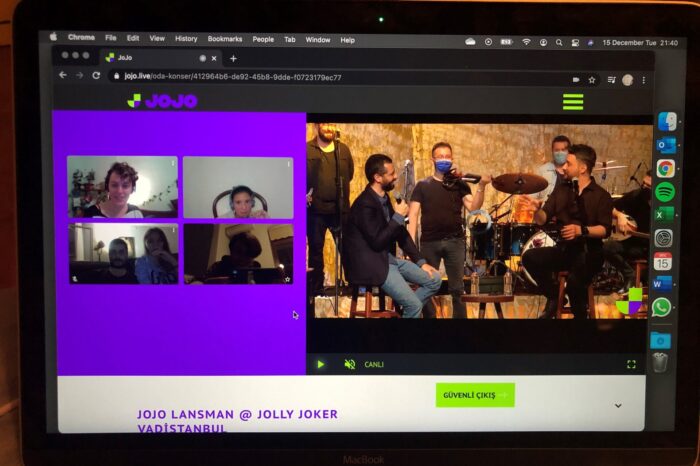Open Word from the Dock
Image resolution: width=700 pixels, height=466 pixels.
[662, 284]
